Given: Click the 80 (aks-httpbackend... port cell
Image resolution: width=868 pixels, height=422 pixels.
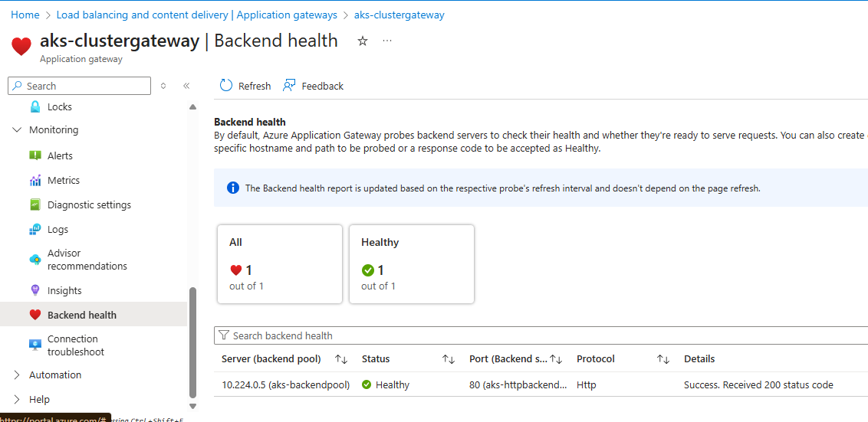Looking at the screenshot, I should pos(518,385).
